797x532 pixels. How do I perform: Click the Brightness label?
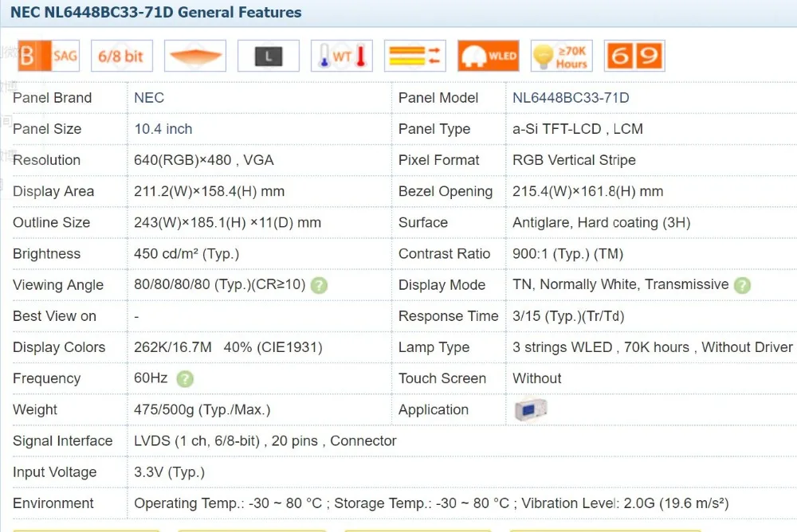46,253
